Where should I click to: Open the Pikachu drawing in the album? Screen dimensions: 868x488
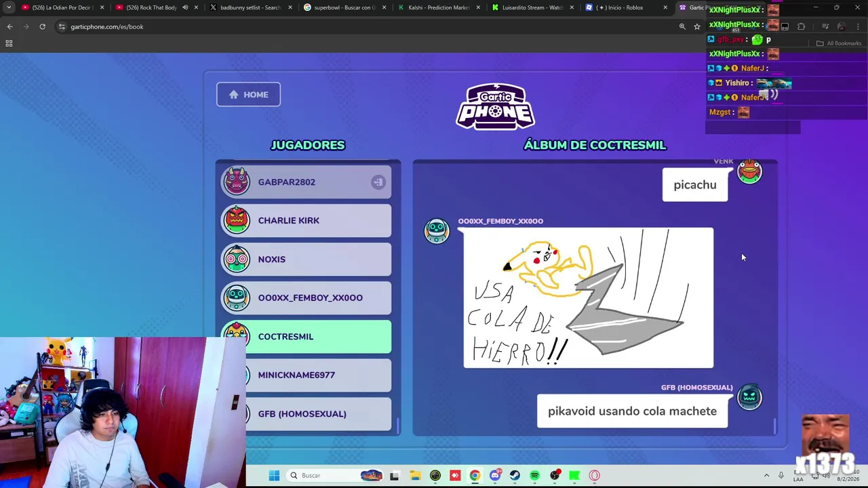click(x=588, y=298)
